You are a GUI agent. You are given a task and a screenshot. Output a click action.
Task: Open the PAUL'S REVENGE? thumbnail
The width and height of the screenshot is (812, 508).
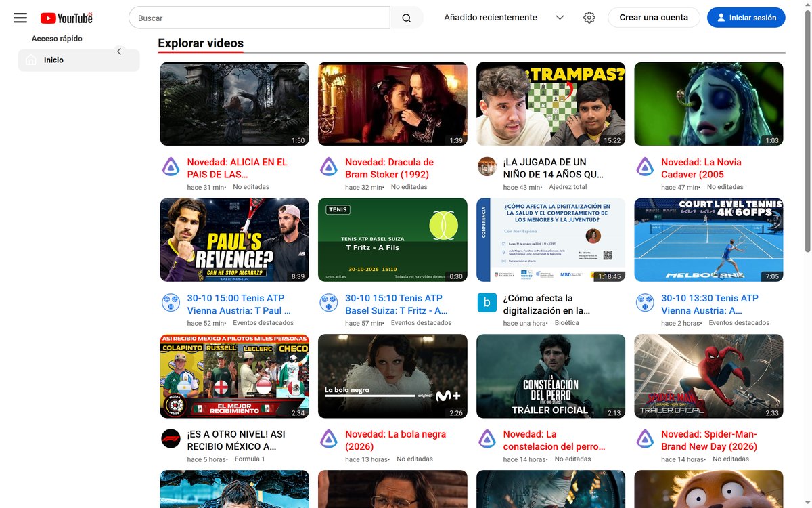point(234,240)
